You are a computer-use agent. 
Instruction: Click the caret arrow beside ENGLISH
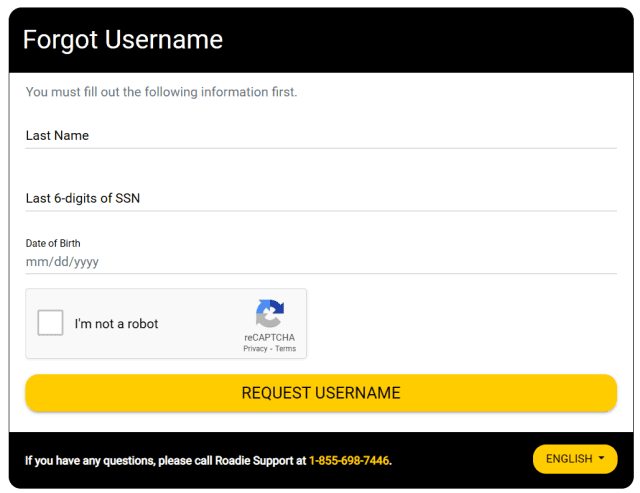(601, 458)
